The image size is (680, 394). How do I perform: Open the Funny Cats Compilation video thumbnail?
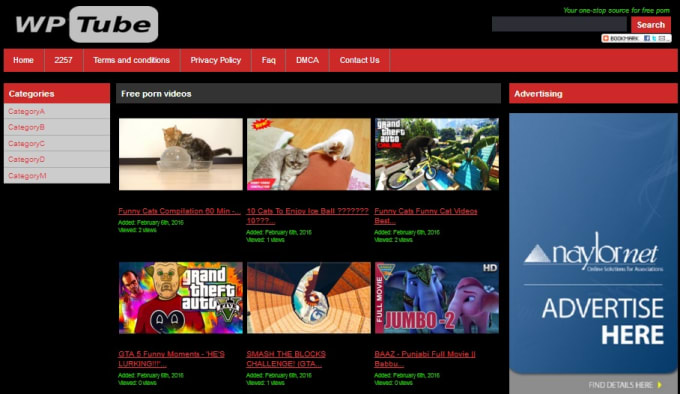pos(181,154)
